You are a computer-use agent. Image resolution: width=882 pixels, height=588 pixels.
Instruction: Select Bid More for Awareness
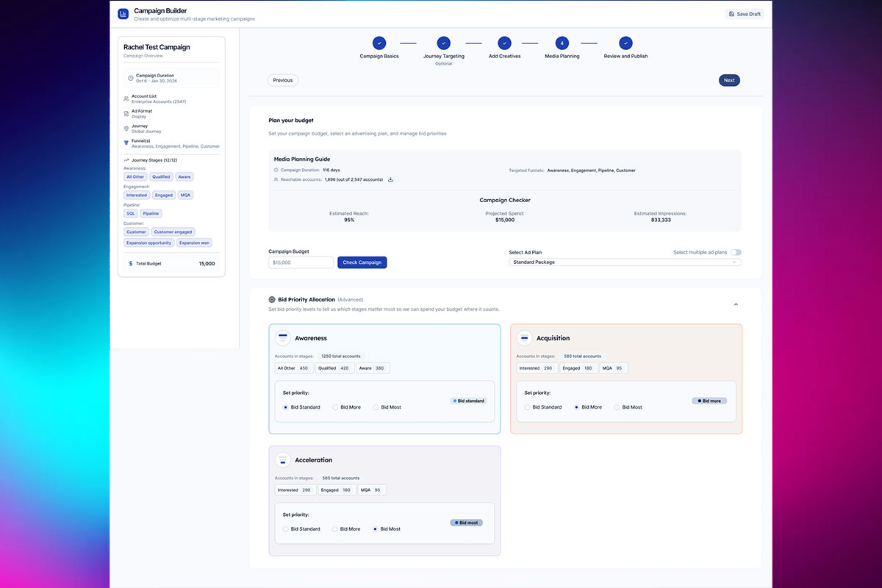[336, 407]
